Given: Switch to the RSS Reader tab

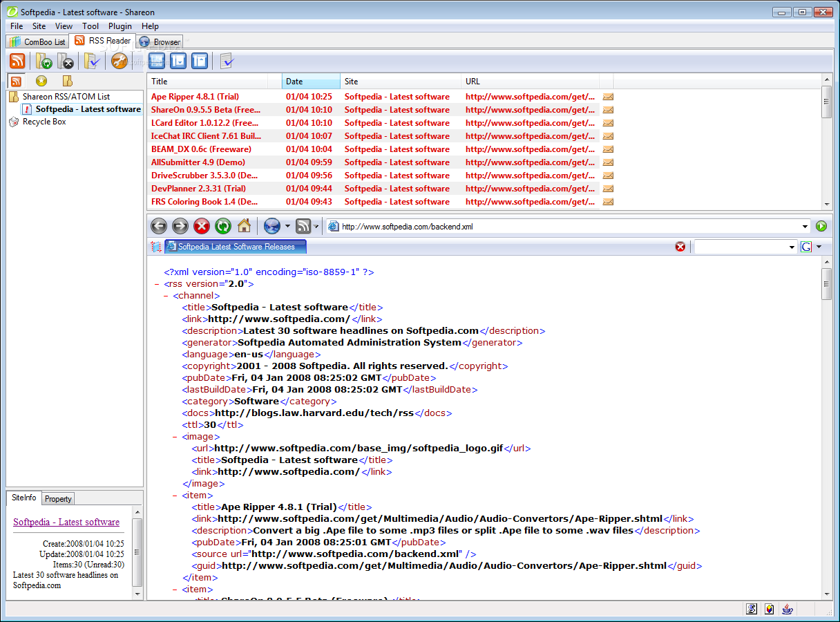Looking at the screenshot, I should click(102, 41).
